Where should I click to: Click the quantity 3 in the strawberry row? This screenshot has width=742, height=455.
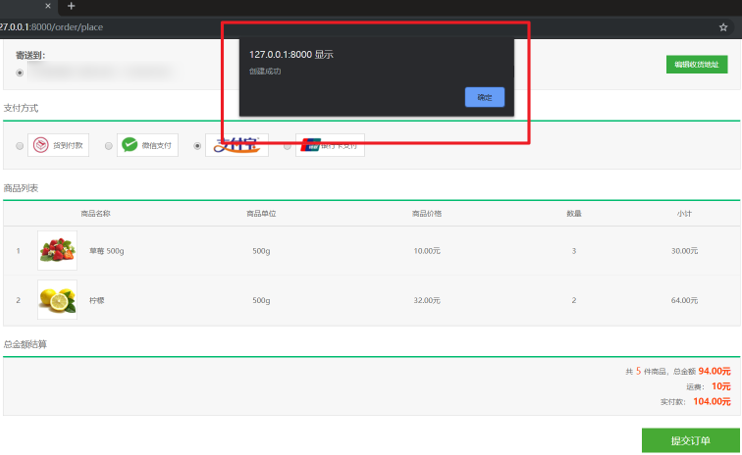[574, 251]
